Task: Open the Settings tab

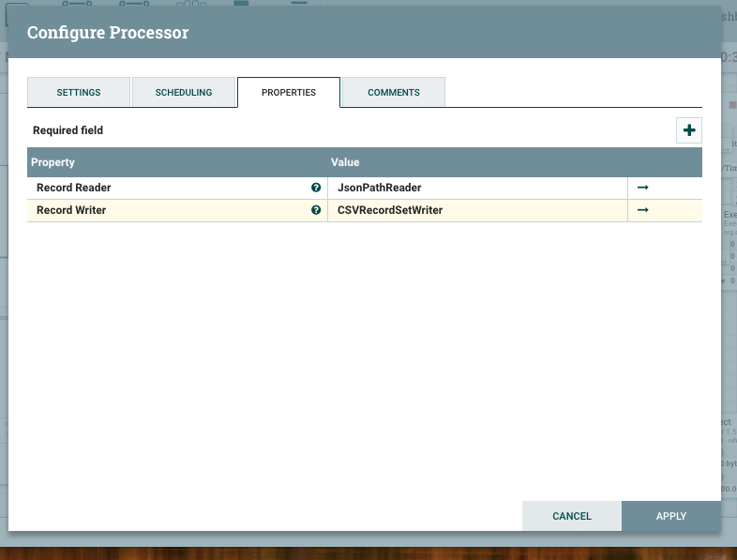Action: 79,92
